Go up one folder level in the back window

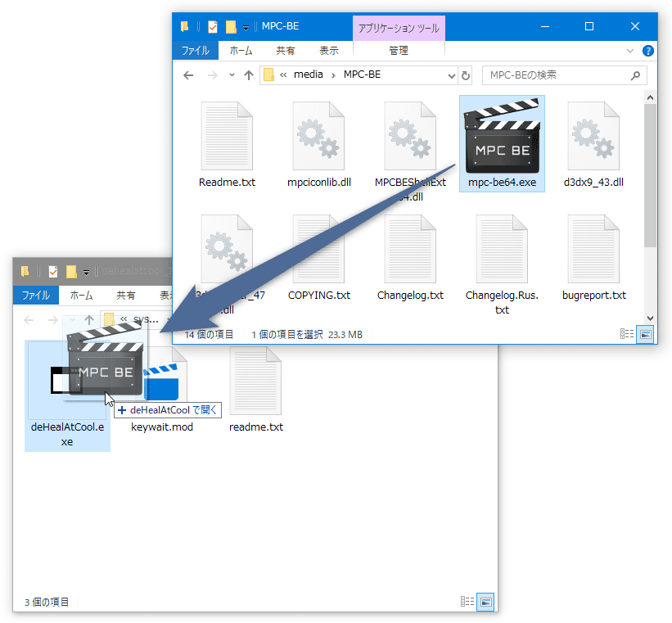click(89, 320)
